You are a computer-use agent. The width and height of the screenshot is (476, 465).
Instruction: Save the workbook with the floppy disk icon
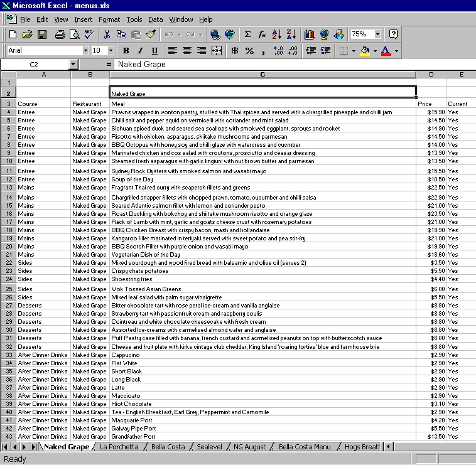pyautogui.click(x=42, y=35)
